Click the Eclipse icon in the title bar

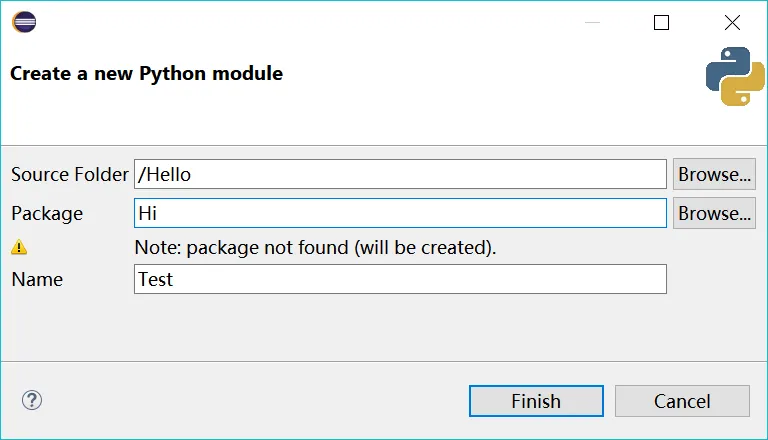coord(24,22)
